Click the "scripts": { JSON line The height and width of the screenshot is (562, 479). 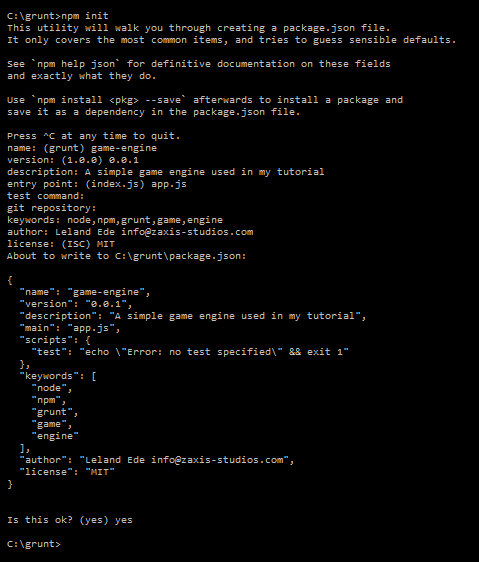click(55, 340)
